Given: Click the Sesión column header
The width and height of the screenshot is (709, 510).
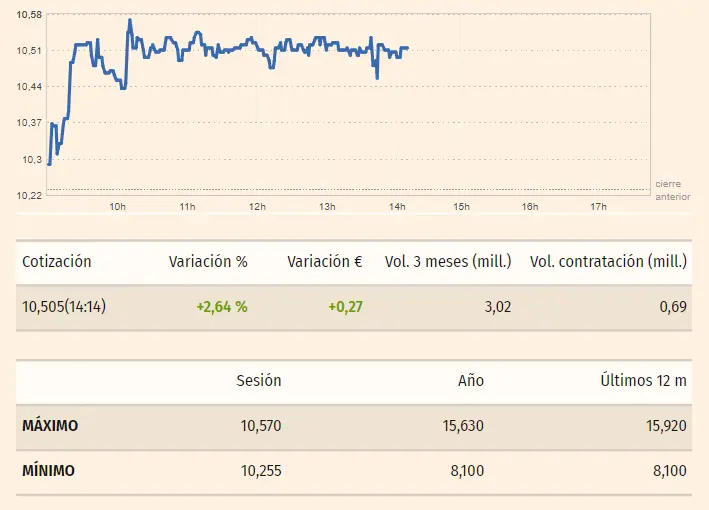Looking at the screenshot, I should tap(259, 381).
